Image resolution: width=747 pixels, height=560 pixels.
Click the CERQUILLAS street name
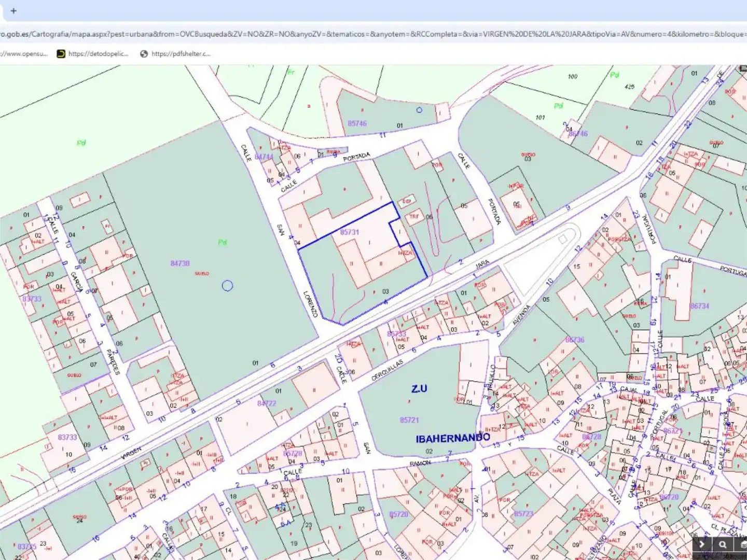coord(387,370)
